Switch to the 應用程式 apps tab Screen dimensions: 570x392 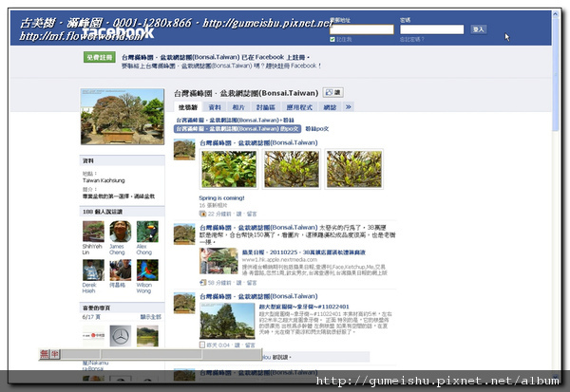coord(299,107)
